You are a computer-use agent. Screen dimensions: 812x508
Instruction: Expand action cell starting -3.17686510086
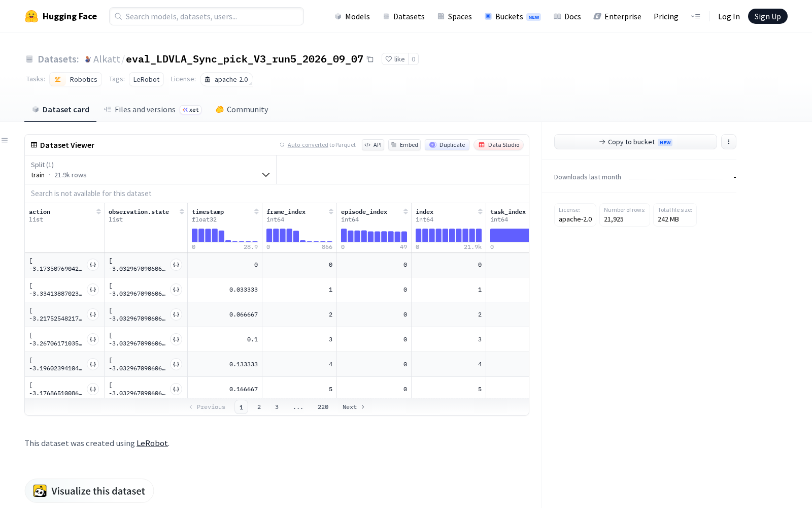click(93, 389)
